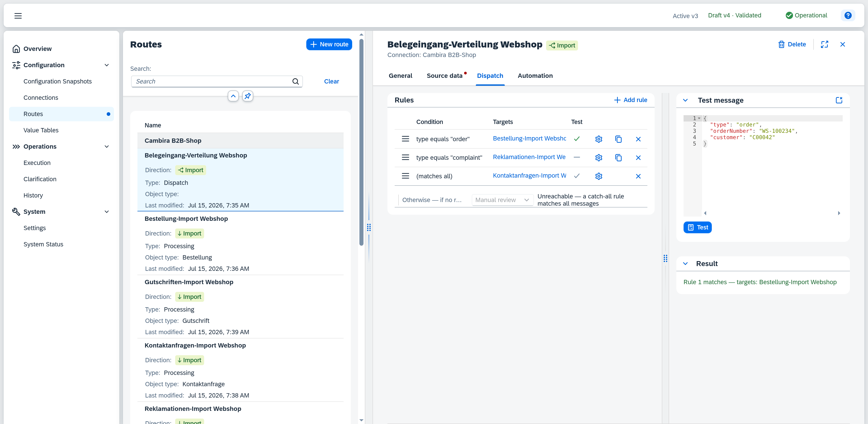Clear the route search
The image size is (868, 424).
click(x=331, y=82)
